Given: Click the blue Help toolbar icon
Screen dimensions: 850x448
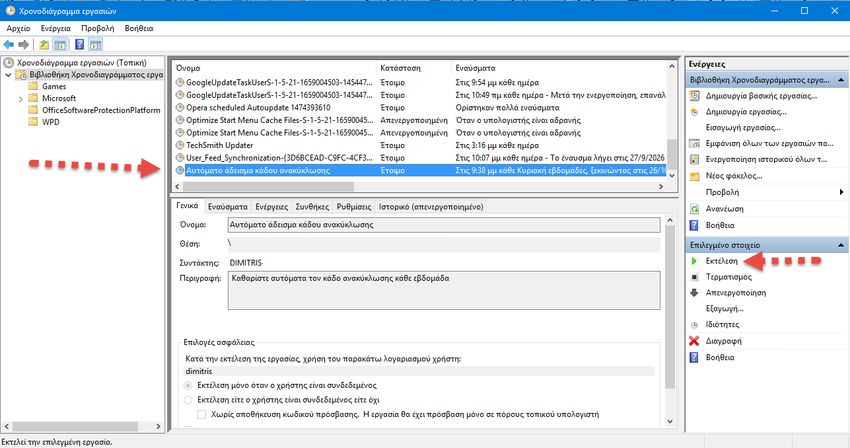Looking at the screenshot, I should click(80, 44).
